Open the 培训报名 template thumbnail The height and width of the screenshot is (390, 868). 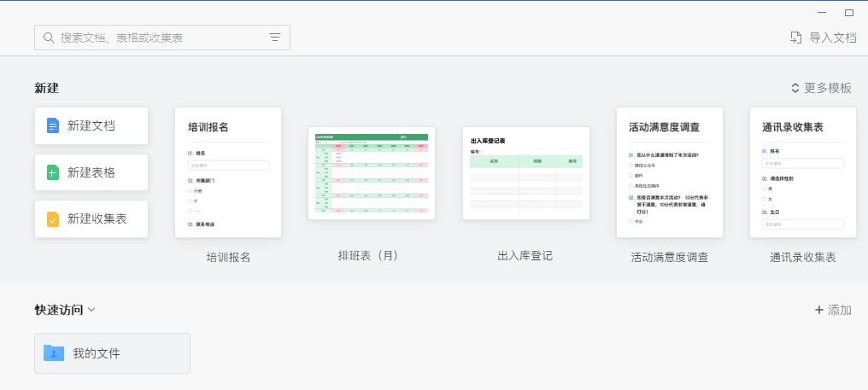click(x=228, y=172)
